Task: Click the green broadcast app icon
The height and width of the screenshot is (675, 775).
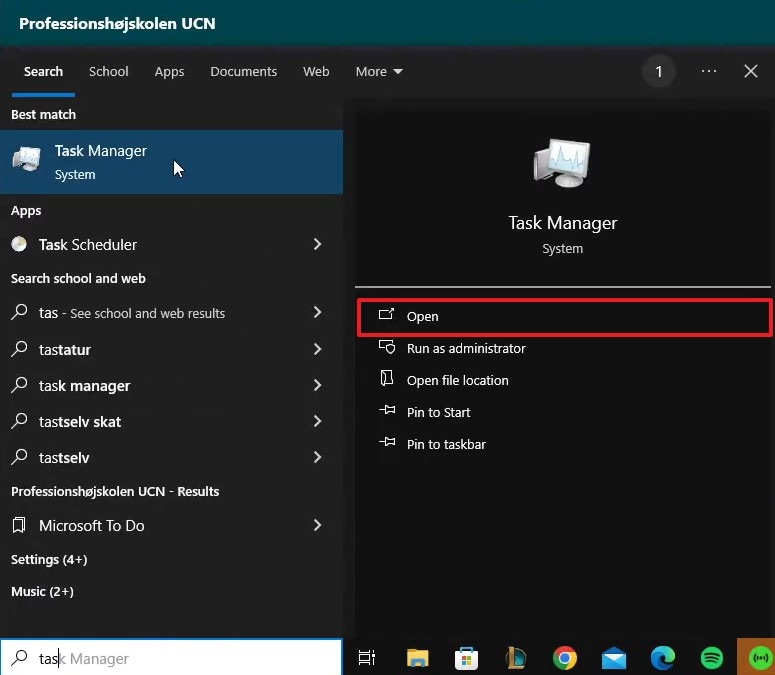Action: pos(759,658)
